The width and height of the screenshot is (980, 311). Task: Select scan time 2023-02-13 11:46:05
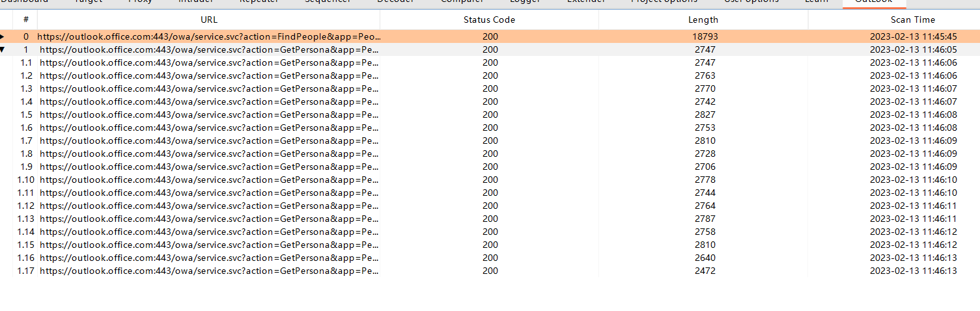point(914,49)
